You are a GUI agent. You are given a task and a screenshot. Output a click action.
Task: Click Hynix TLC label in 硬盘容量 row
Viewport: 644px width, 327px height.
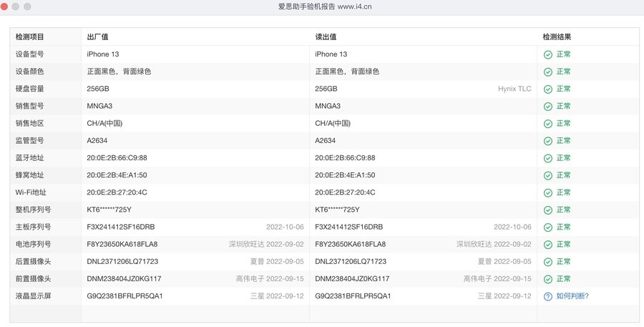pos(514,89)
